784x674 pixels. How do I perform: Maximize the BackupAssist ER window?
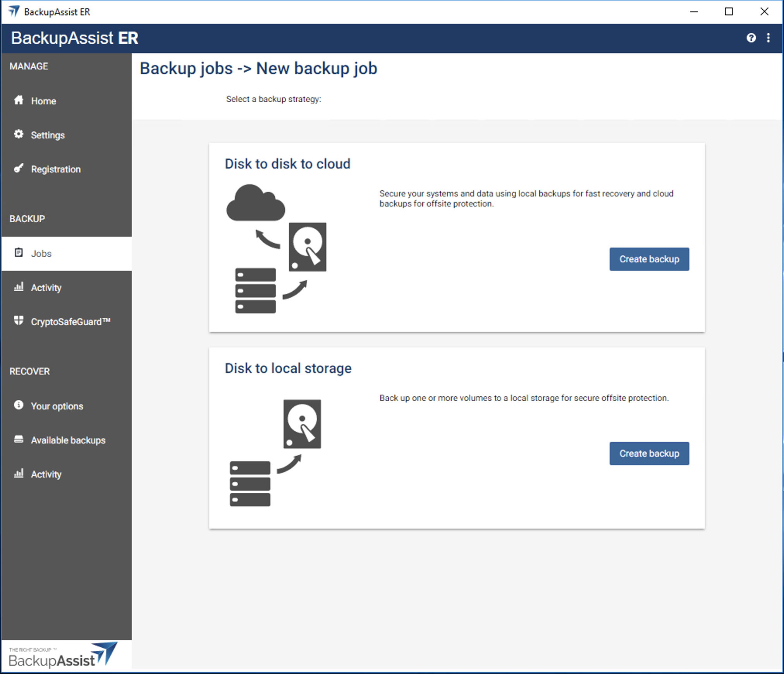point(729,12)
